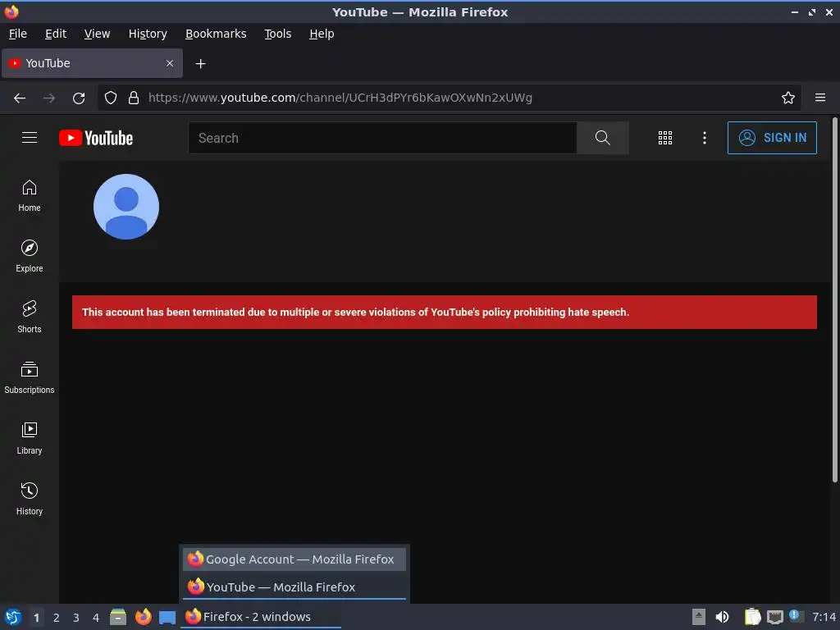Open the clipboard manager tray icon
The width and height of the screenshot is (840, 630).
click(x=752, y=617)
